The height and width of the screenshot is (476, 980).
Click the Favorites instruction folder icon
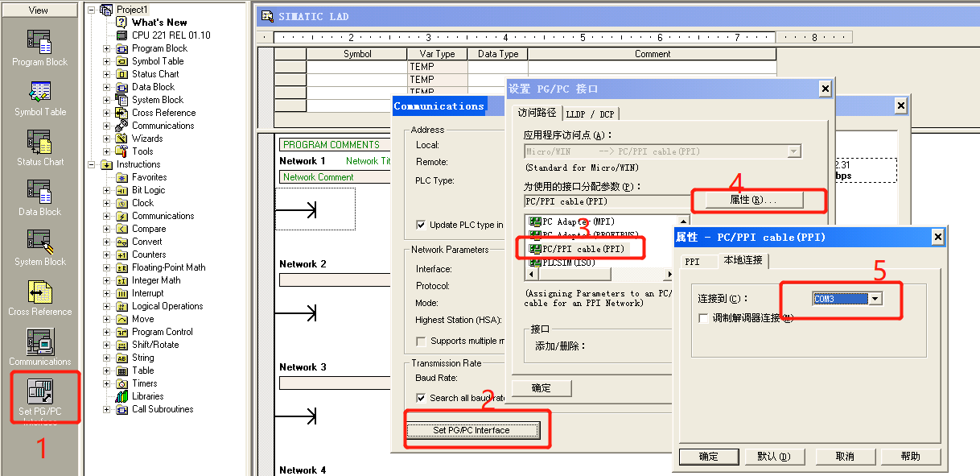click(x=121, y=177)
